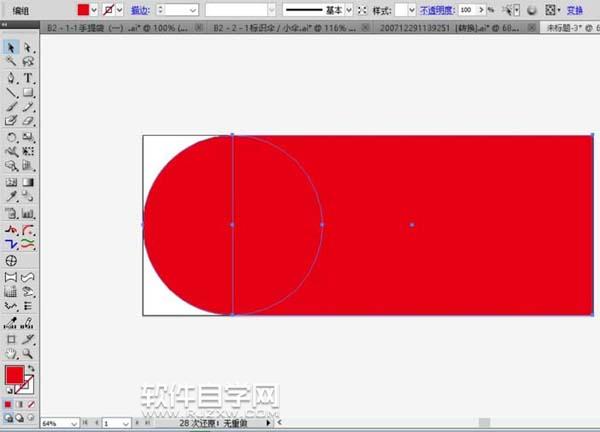This screenshot has width=600, height=432.
Task: Select the Direct Selection tool
Action: (28, 47)
